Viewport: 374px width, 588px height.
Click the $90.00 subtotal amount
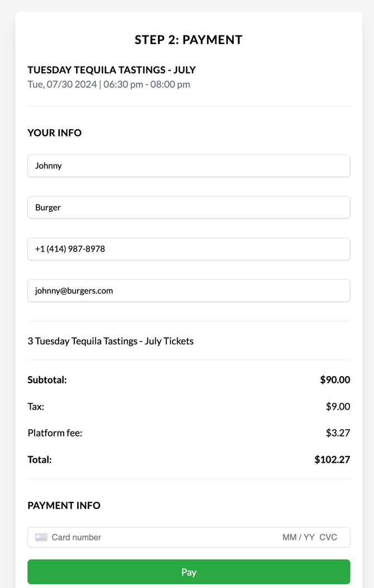click(x=335, y=380)
